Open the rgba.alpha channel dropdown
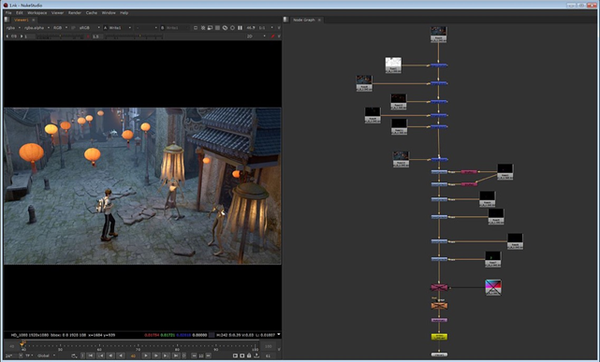Image resolution: width=600 pixels, height=362 pixels. pos(37,28)
